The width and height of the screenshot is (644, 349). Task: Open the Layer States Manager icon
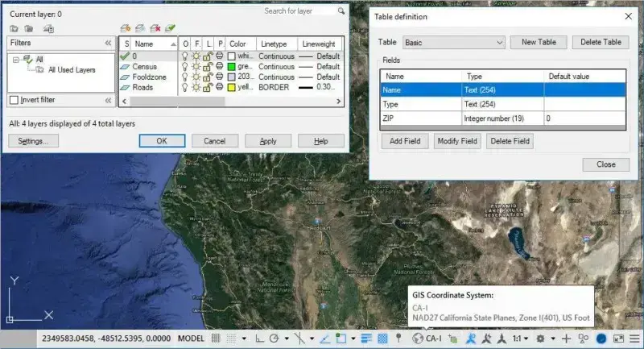(47, 28)
